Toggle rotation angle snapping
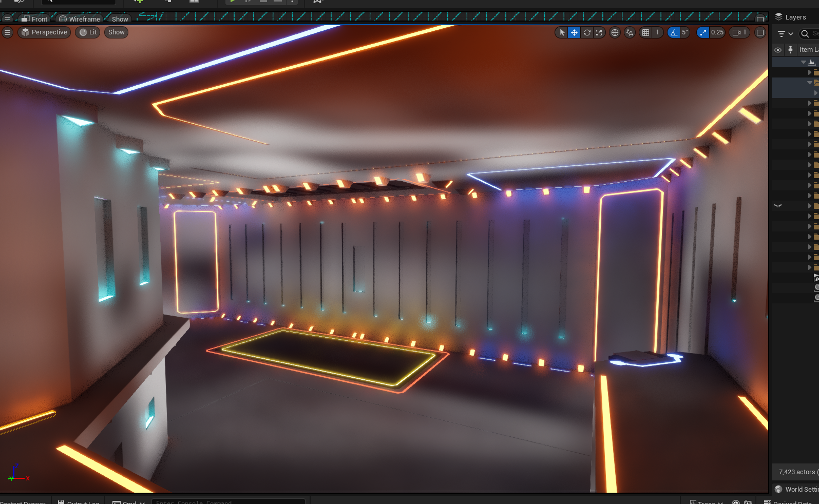This screenshot has width=819, height=504. (x=673, y=32)
